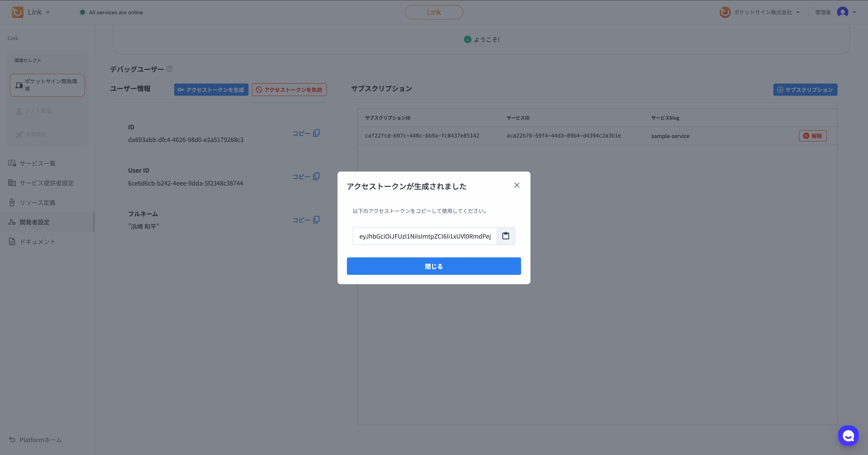Click アクセストークンを生成 button

pos(211,90)
